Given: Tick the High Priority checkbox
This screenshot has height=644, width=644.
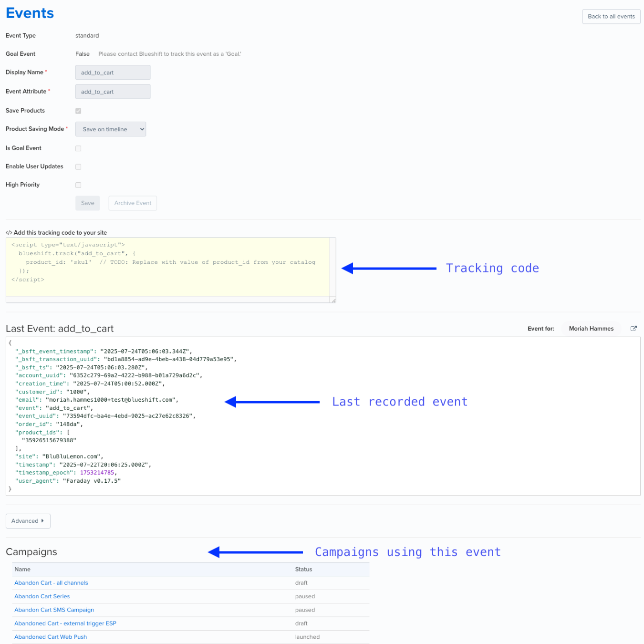Looking at the screenshot, I should tap(78, 185).
